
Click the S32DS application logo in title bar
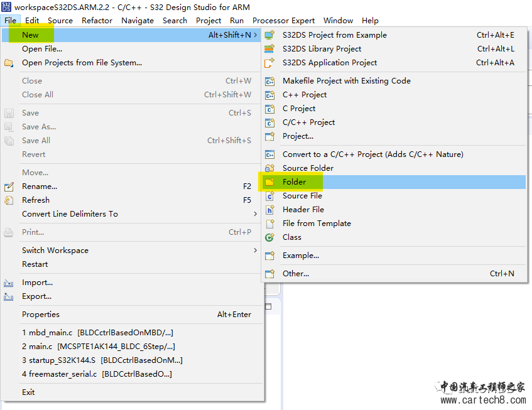(x=6, y=7)
